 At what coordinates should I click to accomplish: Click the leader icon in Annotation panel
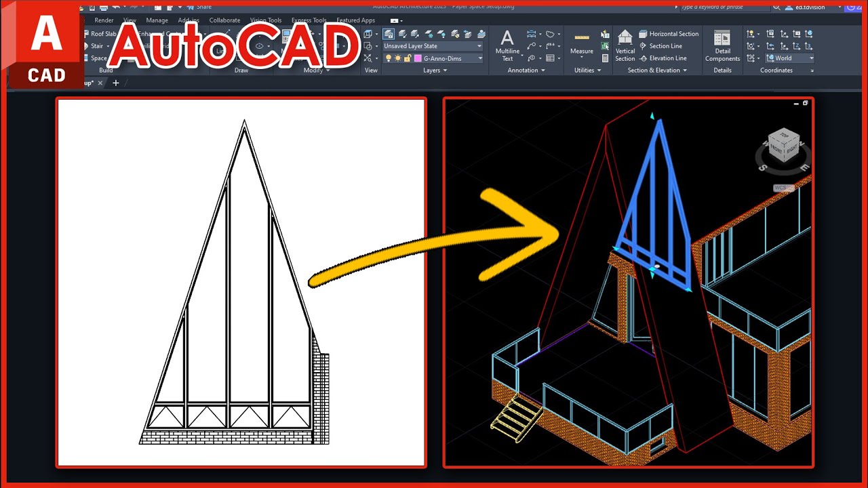pyautogui.click(x=532, y=46)
